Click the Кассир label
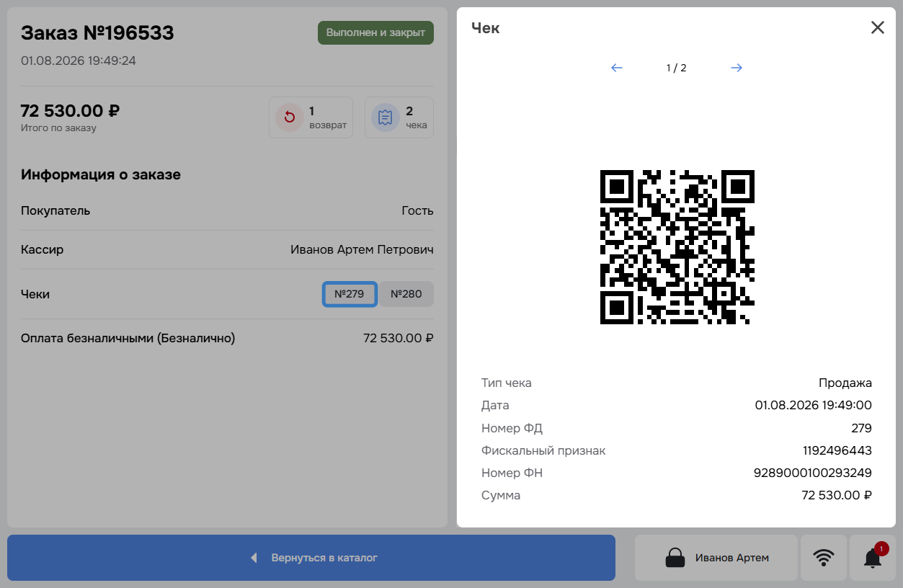 pyautogui.click(x=43, y=250)
